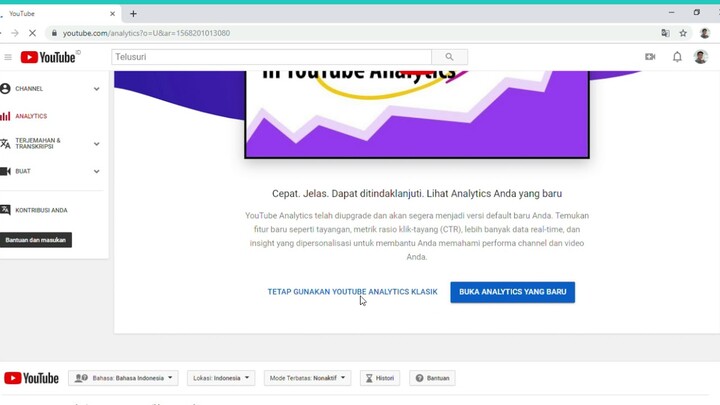This screenshot has height=405, width=720.
Task: Click the YouTube logo in header
Action: (x=48, y=57)
